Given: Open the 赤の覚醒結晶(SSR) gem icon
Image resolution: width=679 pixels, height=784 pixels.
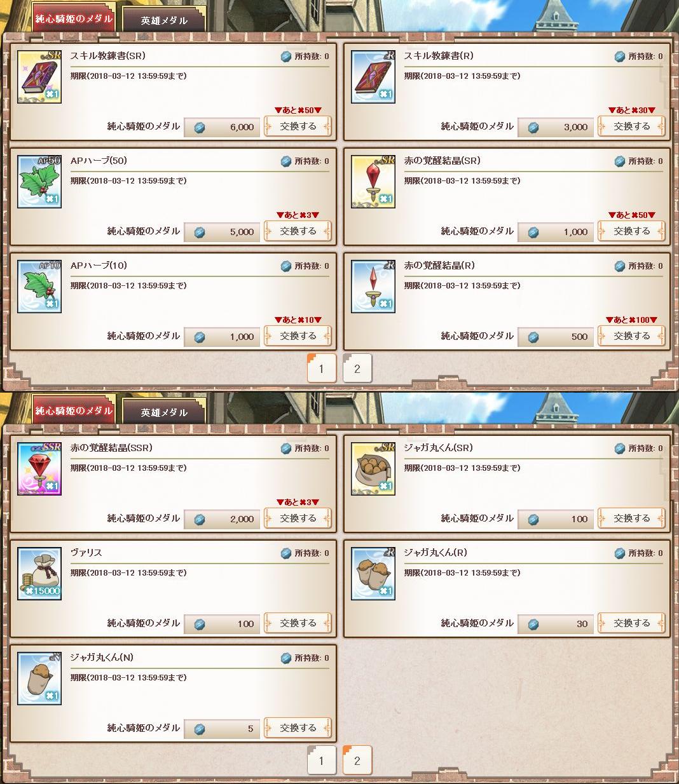Looking at the screenshot, I should [39, 469].
